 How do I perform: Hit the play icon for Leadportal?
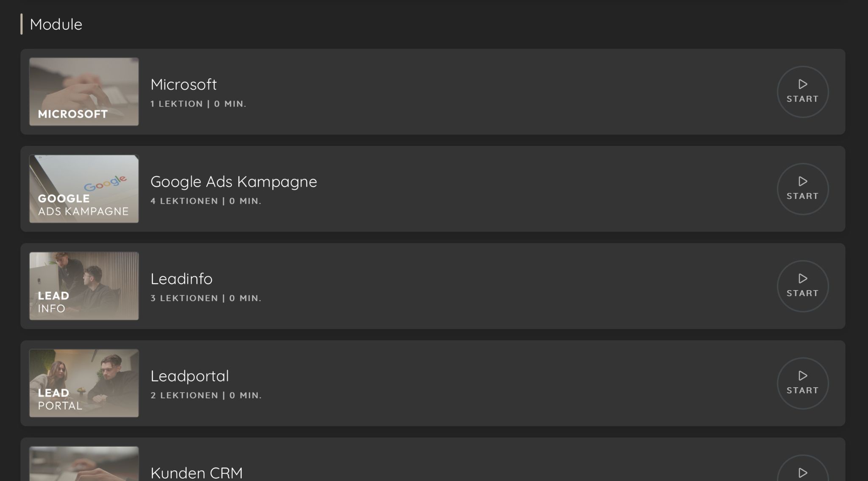[803, 375]
